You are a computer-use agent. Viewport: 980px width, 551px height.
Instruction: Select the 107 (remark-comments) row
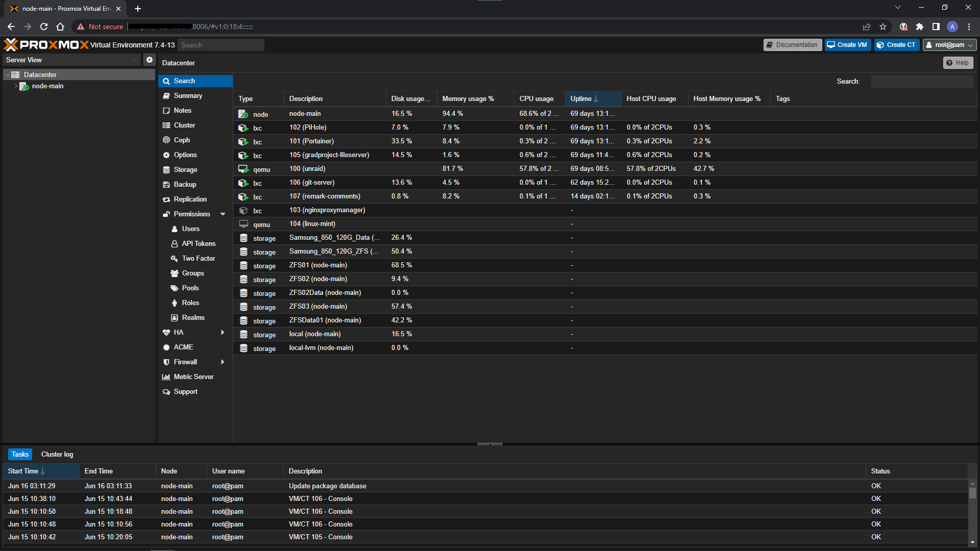pyautogui.click(x=605, y=197)
